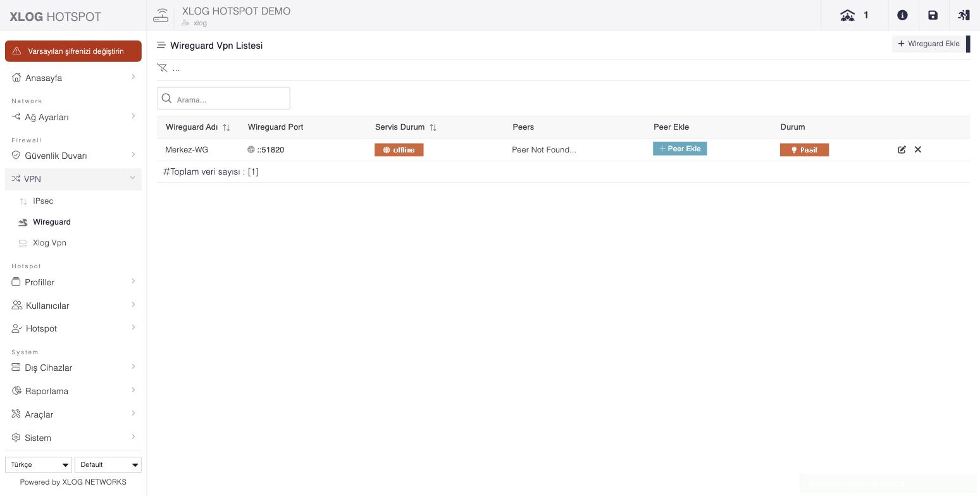
Task: Click the Durum column header
Action: pyautogui.click(x=793, y=127)
